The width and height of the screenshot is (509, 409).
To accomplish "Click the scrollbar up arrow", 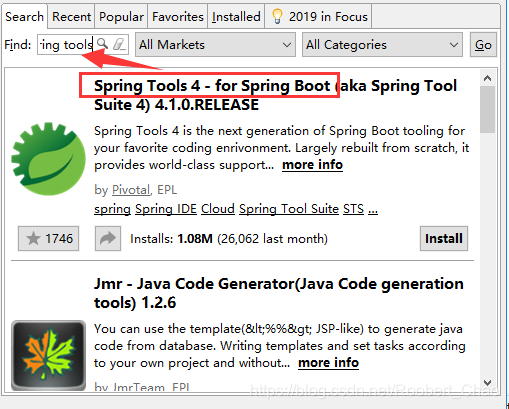I will point(487,79).
